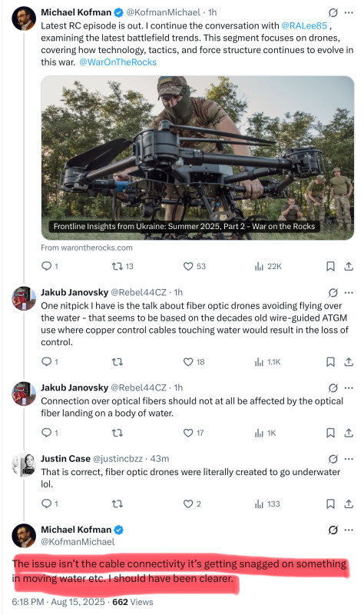
Task: Share Michael Kofman's top tweet
Action: (349, 266)
